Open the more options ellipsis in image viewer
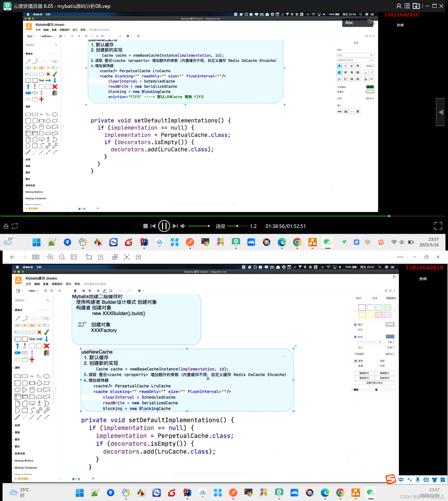The width and height of the screenshot is (448, 501). 400,257
